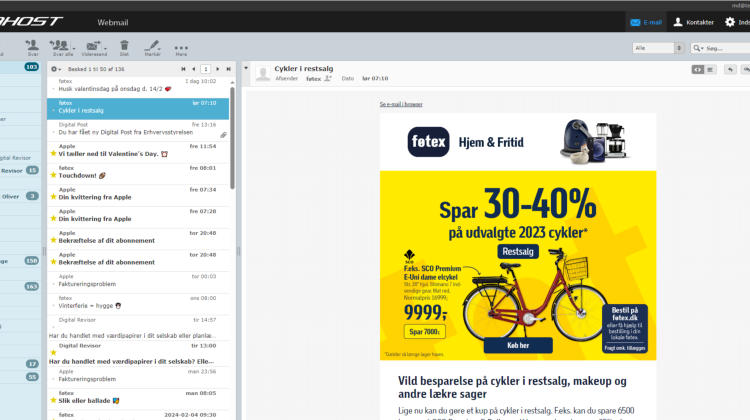Jump to the last page of messages
Image resolution: width=750 pixels, height=420 pixels.
[x=228, y=69]
